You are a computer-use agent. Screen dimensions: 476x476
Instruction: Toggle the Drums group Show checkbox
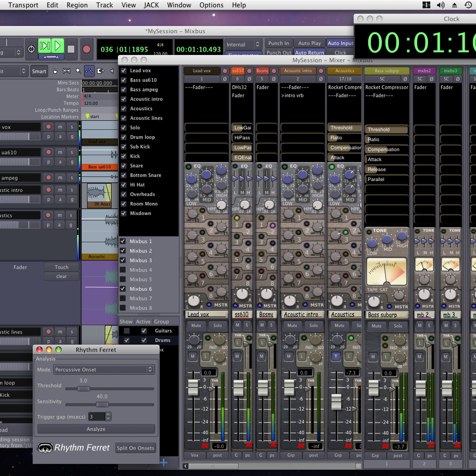127,340
